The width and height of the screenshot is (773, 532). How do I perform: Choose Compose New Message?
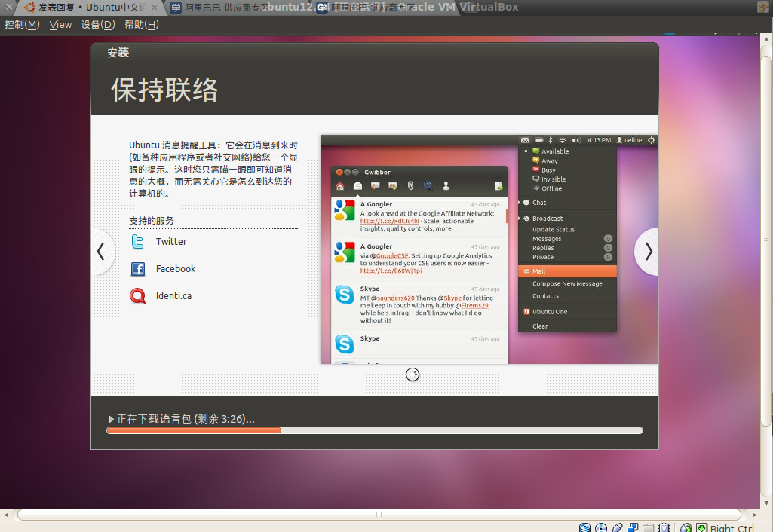pyautogui.click(x=567, y=283)
